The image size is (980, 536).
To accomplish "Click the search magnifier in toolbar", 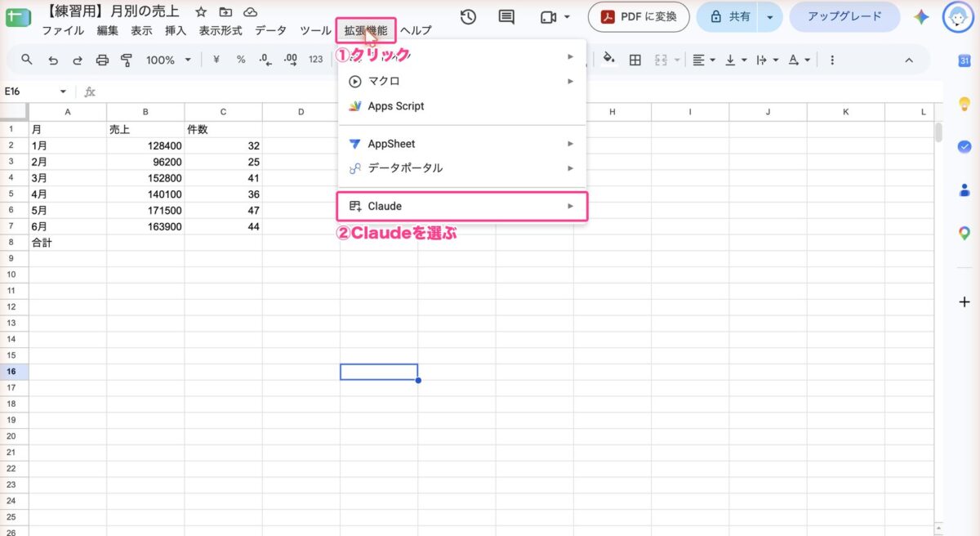I will coord(27,60).
